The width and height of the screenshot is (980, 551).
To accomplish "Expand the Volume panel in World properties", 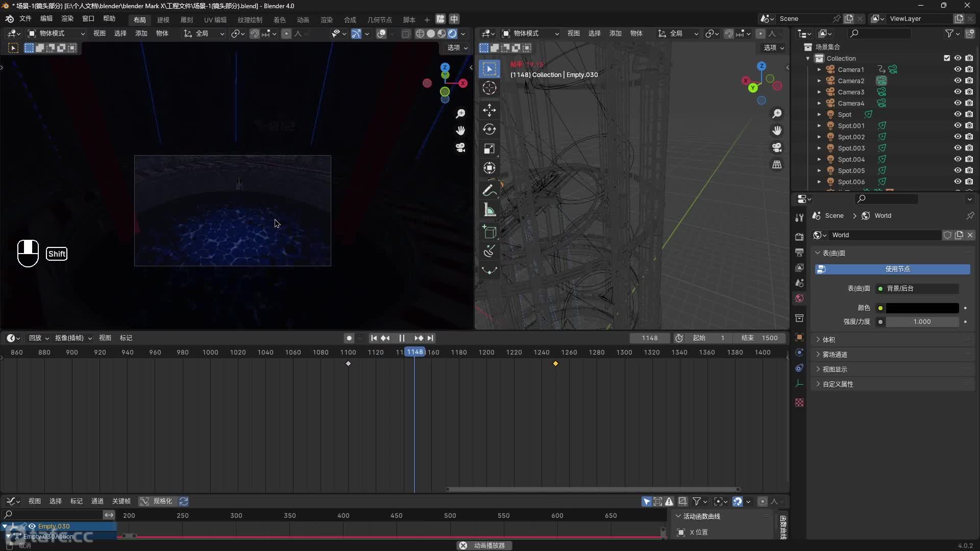I will click(x=828, y=340).
